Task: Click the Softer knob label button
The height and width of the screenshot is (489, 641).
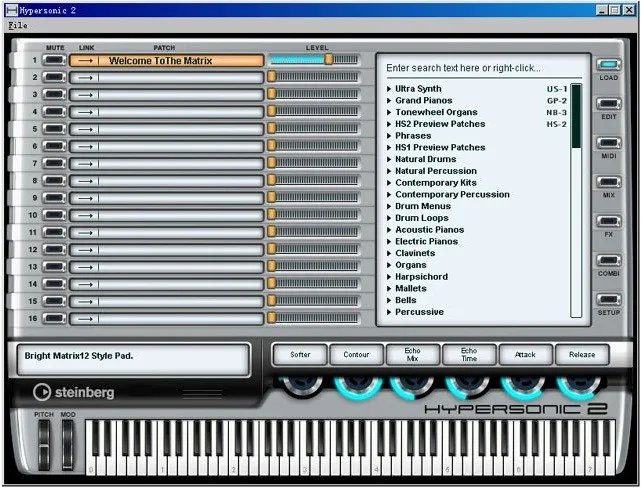Action: [x=300, y=354]
